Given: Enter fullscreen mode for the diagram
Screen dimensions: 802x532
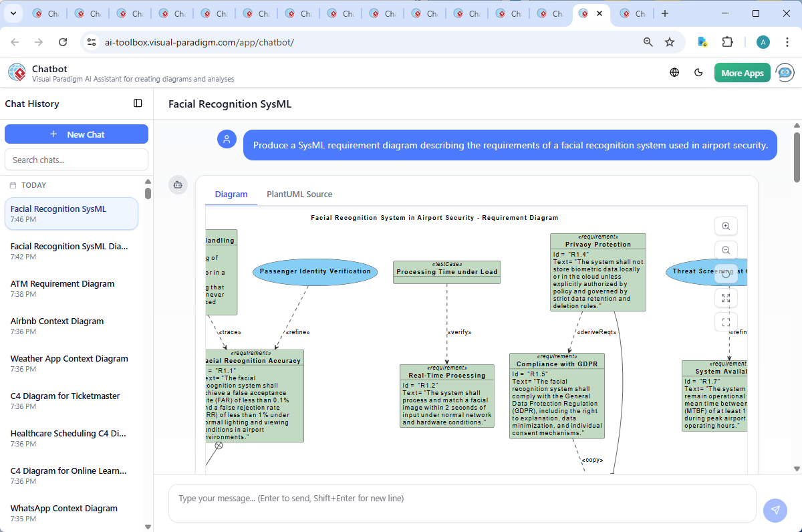Looking at the screenshot, I should point(726,321).
